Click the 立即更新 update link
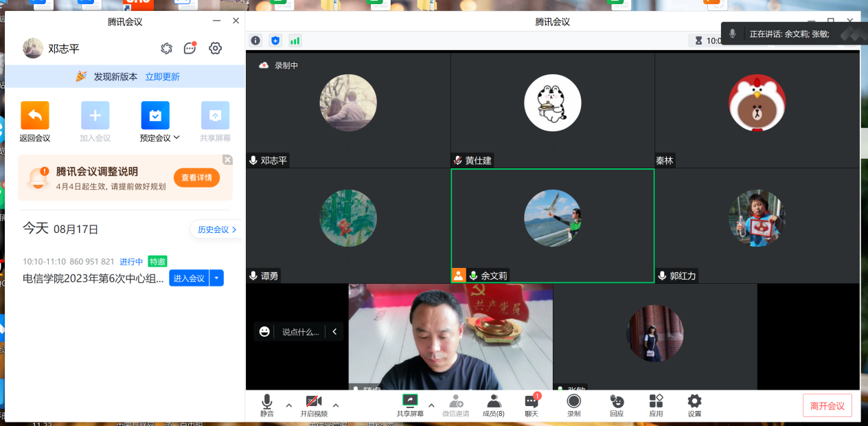Viewport: 868px width, 426px height. click(x=162, y=77)
